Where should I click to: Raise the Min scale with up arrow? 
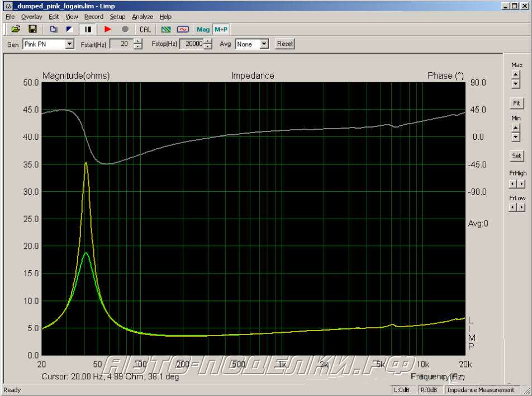tap(516, 128)
